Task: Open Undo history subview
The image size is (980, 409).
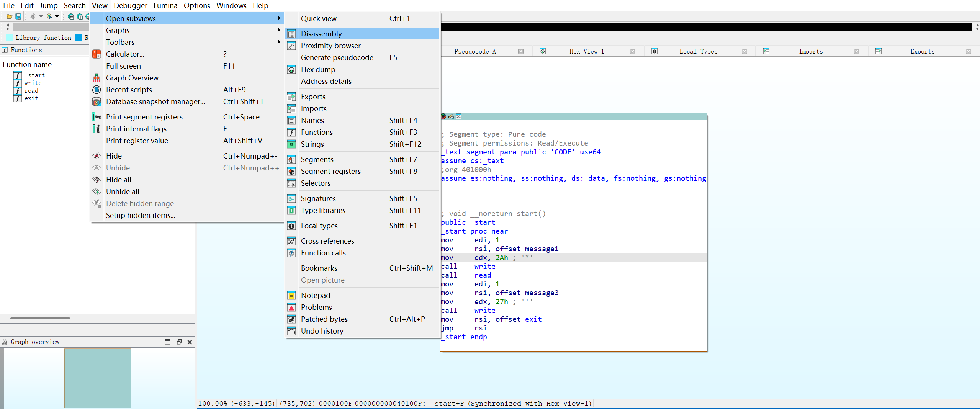Action: pos(362,331)
